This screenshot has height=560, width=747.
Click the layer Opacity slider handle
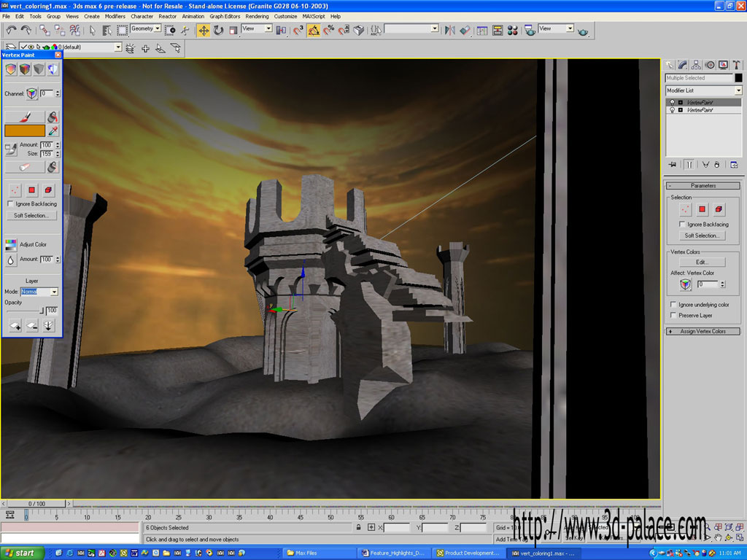pyautogui.click(x=42, y=311)
